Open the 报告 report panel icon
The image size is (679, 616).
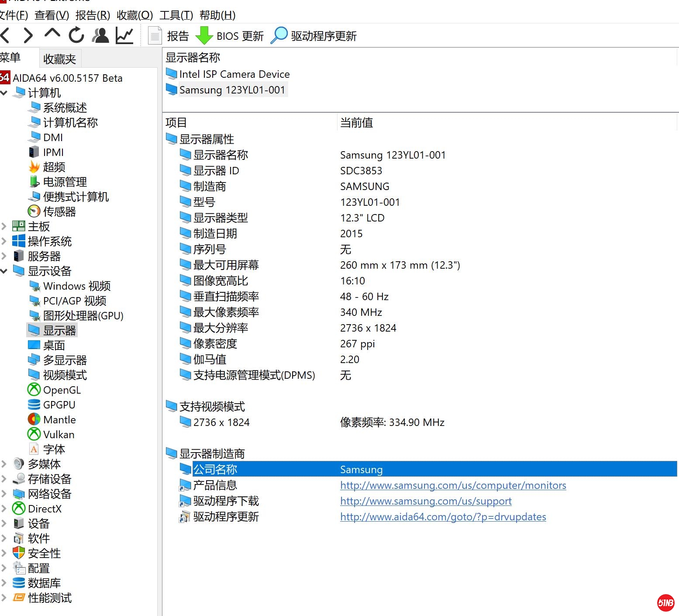[155, 35]
